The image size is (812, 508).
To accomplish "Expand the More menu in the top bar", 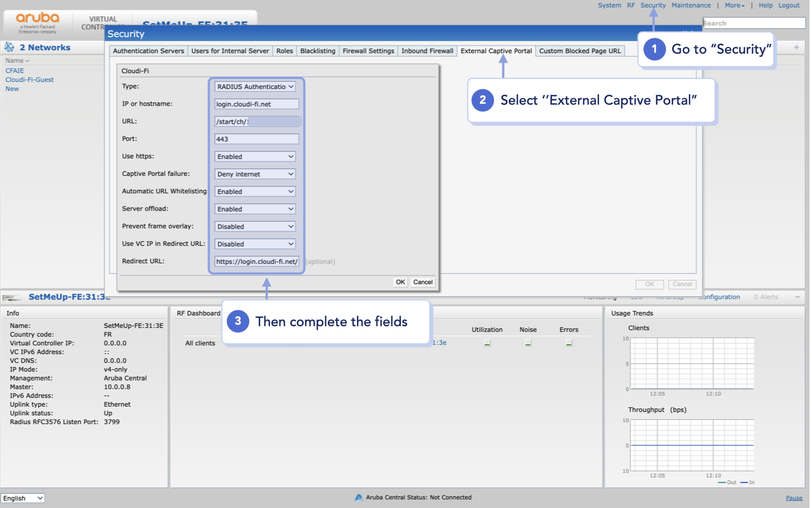I will [734, 5].
